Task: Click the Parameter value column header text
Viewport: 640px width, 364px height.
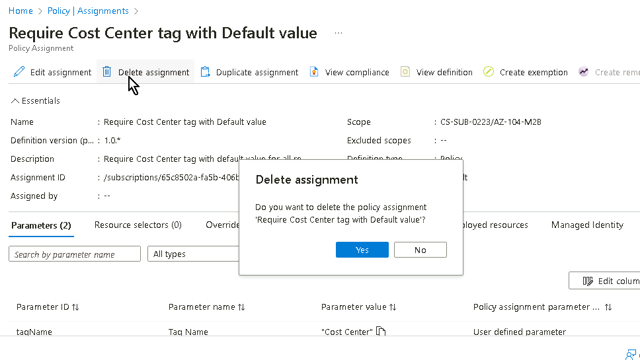Action: click(354, 307)
